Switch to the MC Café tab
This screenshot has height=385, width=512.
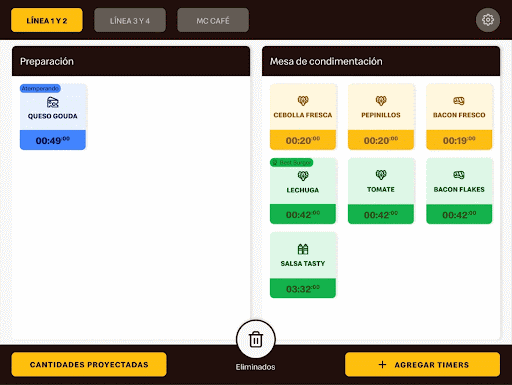coord(213,20)
